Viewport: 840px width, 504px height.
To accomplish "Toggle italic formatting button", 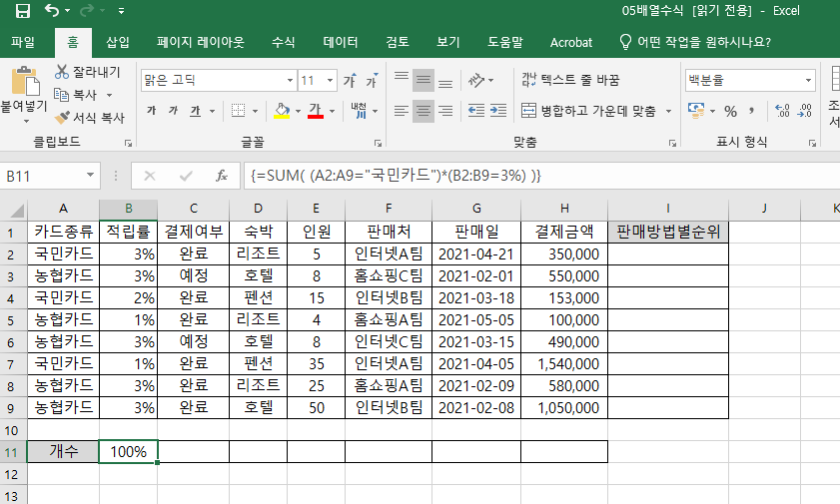I will pos(173,111).
